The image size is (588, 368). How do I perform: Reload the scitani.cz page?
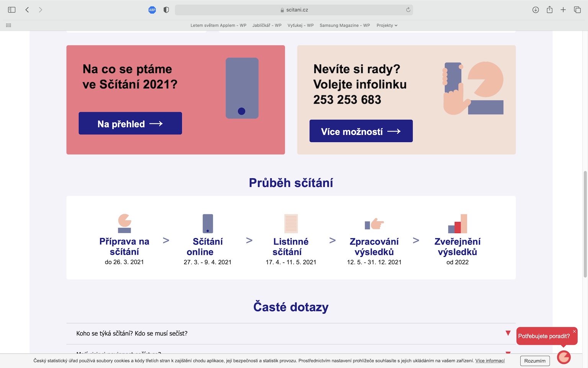pyautogui.click(x=408, y=10)
